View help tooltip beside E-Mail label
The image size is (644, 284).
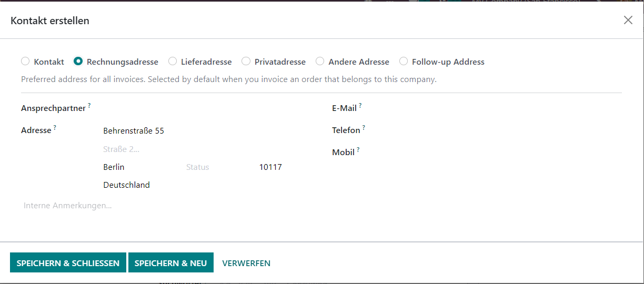click(360, 106)
